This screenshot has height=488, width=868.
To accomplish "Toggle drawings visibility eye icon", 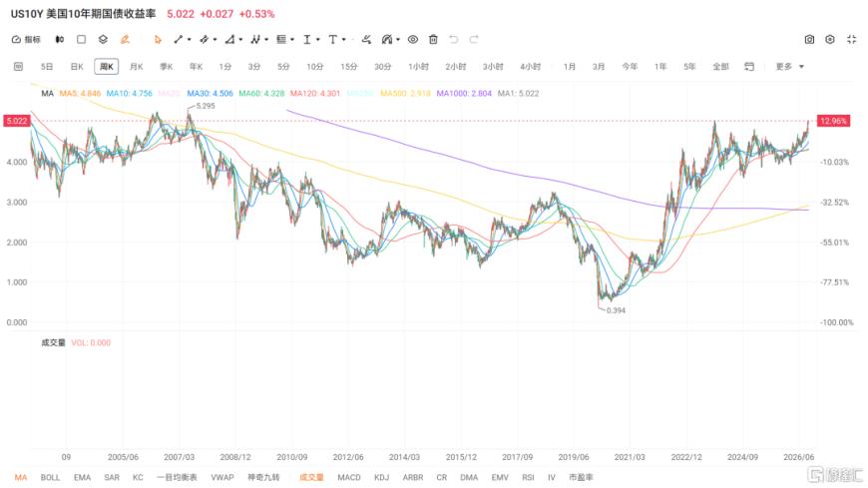I will pyautogui.click(x=413, y=39).
